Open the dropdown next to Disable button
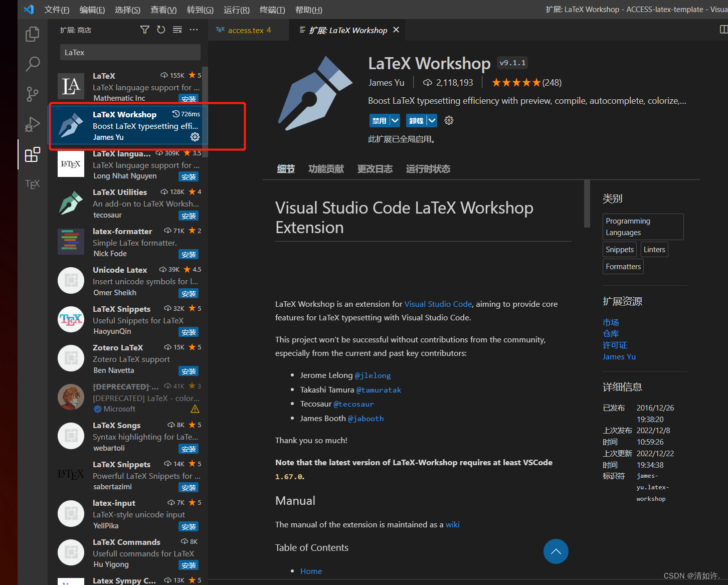This screenshot has height=585, width=728. (395, 120)
